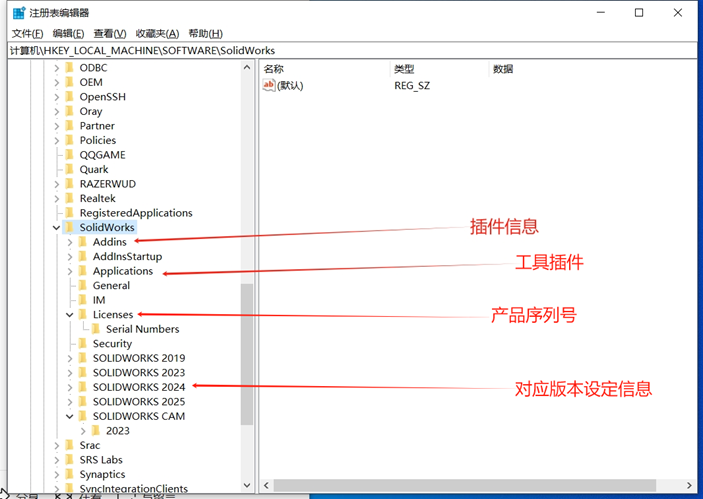Viewport: 703px width, 499px height.
Task: Expand the SOLIDWORKS 2024 key
Action: 70,387
